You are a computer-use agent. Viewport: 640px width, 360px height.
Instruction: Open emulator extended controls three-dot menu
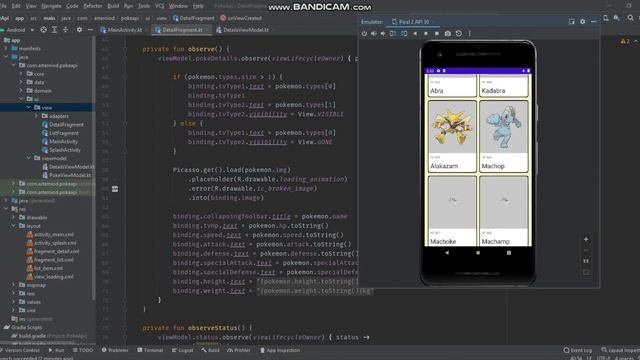pos(469,33)
